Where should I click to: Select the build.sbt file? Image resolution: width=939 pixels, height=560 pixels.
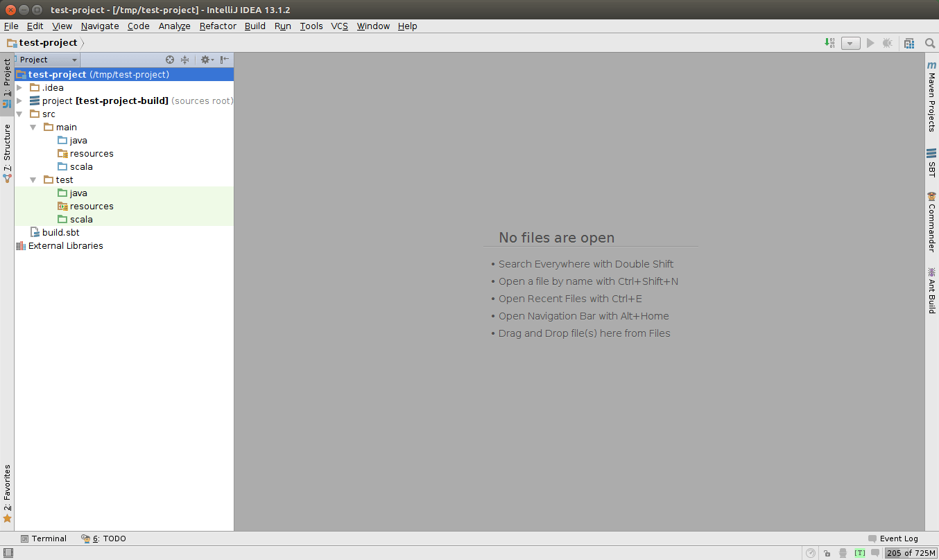55,232
